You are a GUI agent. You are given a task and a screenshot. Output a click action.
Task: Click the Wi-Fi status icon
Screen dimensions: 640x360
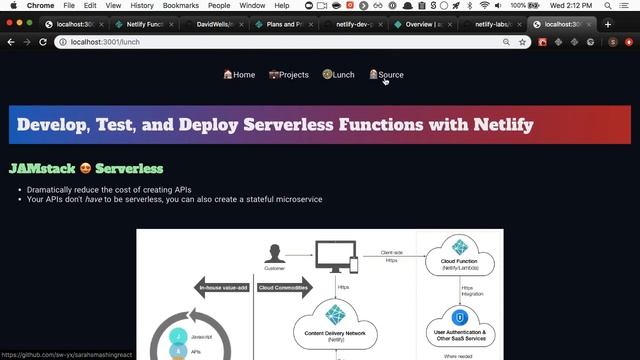[484, 6]
